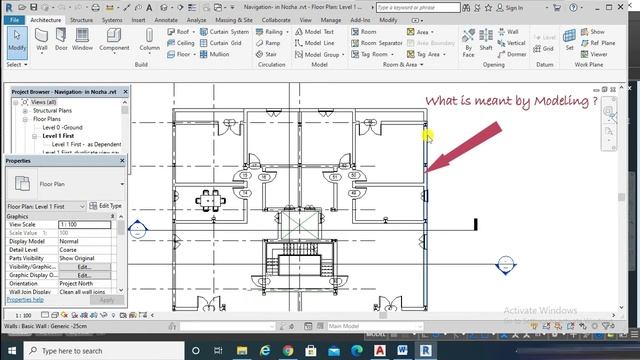Click the keyword search box
Screen dimensions: 640x360
[418, 7]
